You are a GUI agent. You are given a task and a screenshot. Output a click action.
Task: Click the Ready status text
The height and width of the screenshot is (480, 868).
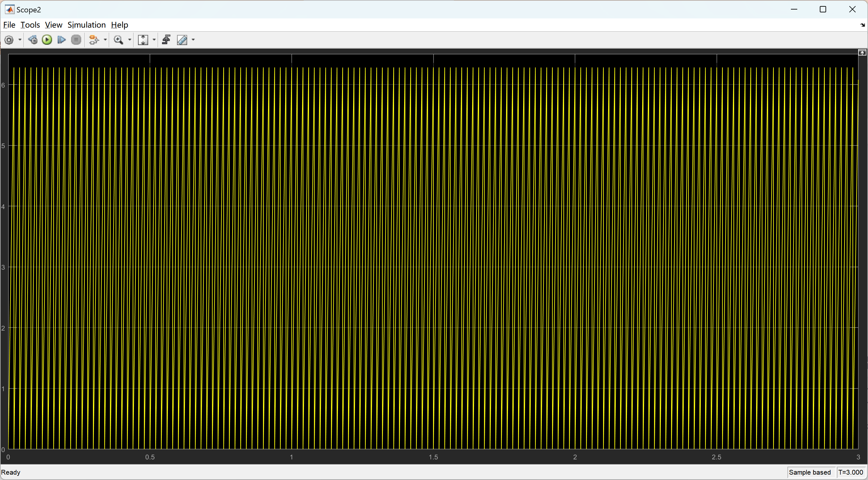(x=11, y=472)
